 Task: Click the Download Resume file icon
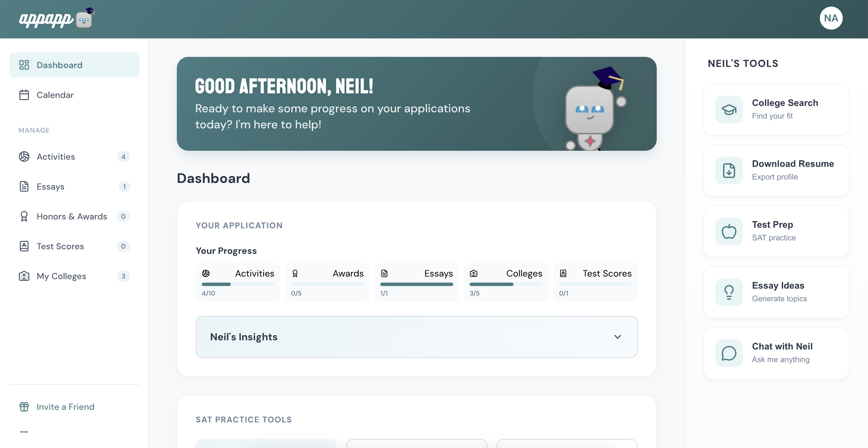point(729,171)
